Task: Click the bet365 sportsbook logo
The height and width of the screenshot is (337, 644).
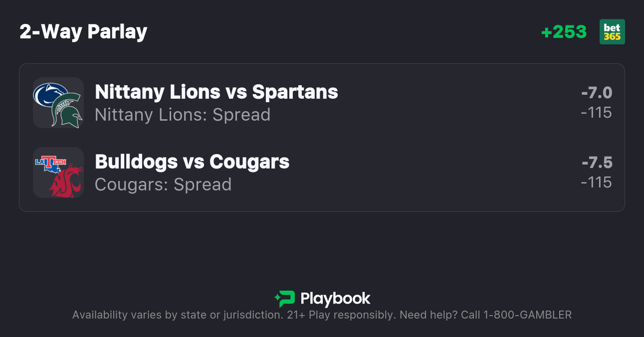Action: click(x=612, y=32)
